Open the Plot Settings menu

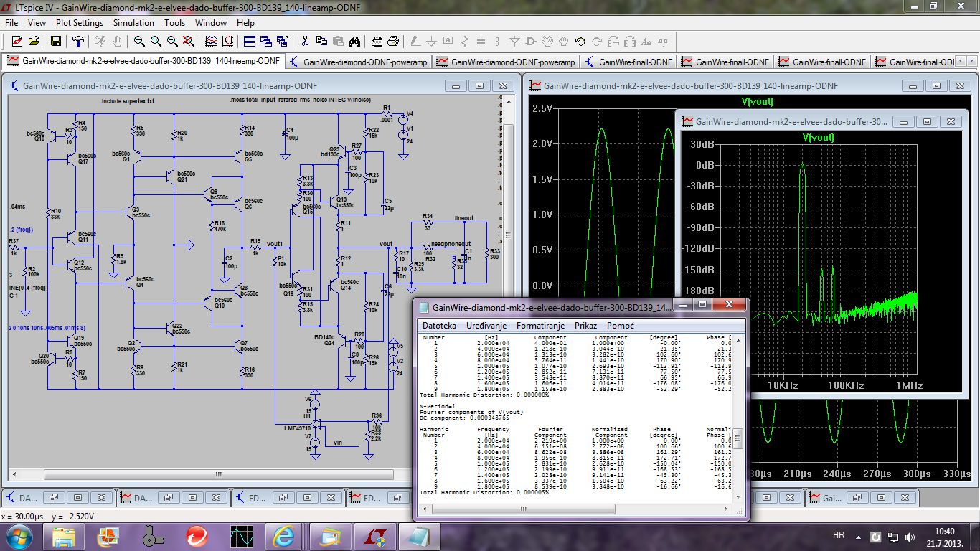(x=80, y=23)
